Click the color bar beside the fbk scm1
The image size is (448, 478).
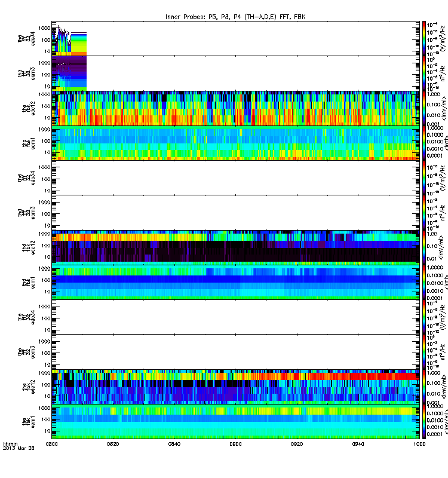tap(424, 422)
